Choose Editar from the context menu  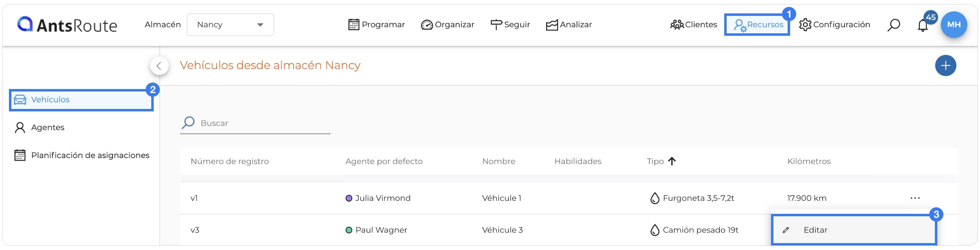click(x=854, y=230)
